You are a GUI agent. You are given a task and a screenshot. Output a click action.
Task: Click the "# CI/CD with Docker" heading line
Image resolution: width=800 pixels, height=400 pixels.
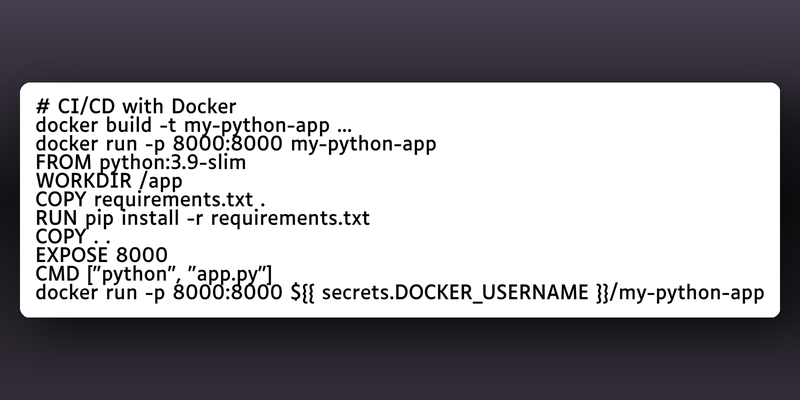tap(136, 107)
